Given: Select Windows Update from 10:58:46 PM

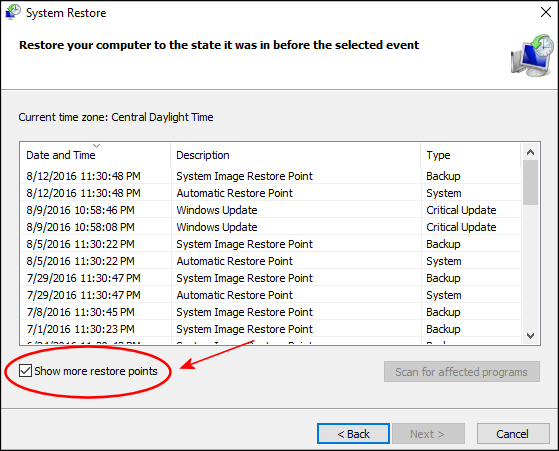Looking at the screenshot, I should click(271, 210).
